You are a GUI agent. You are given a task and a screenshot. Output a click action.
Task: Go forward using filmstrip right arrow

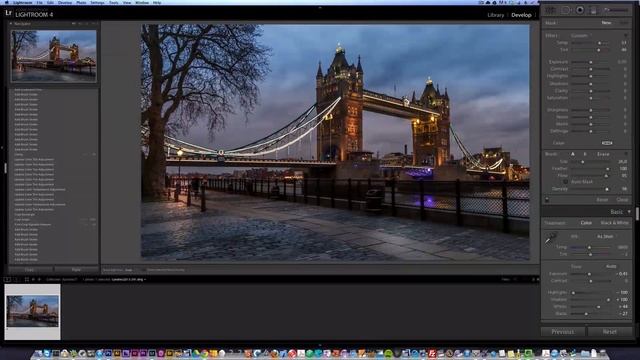pyautogui.click(x=39, y=280)
